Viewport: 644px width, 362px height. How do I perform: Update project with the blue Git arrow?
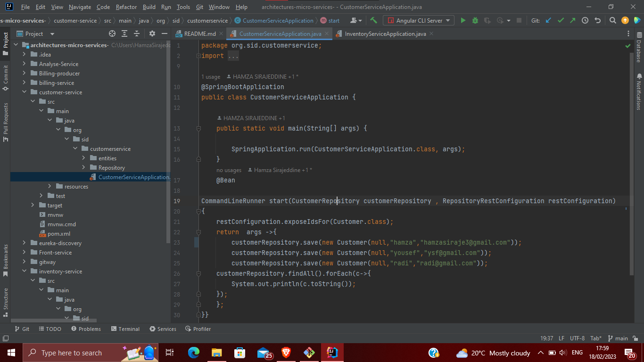tap(548, 20)
